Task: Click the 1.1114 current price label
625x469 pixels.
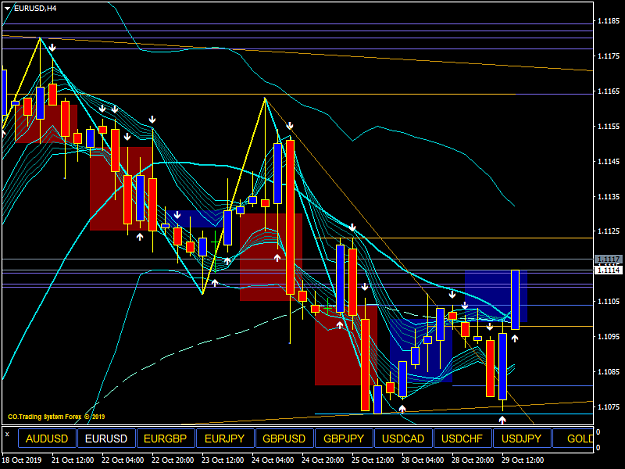Action: coord(608,270)
